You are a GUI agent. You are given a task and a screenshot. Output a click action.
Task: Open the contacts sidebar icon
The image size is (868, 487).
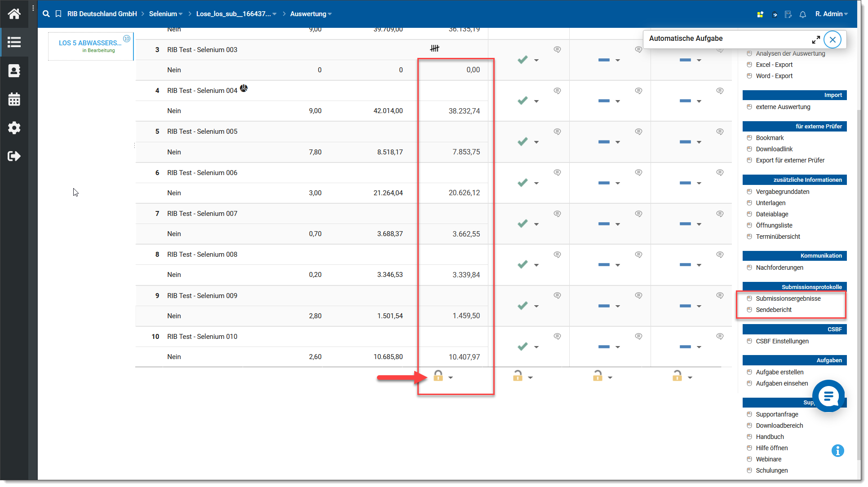[x=14, y=71]
